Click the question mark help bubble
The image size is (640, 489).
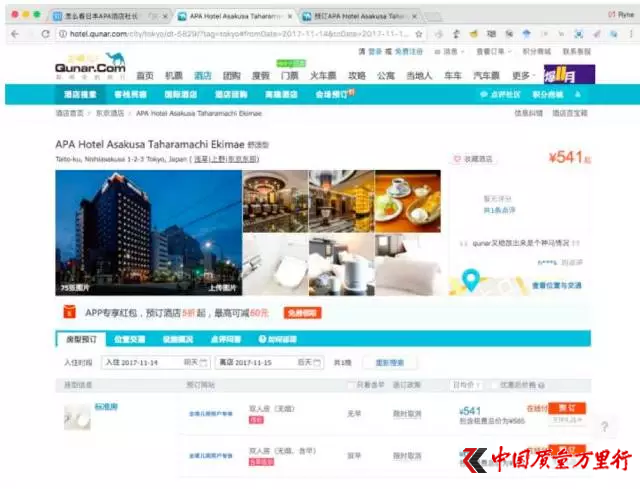point(605,427)
